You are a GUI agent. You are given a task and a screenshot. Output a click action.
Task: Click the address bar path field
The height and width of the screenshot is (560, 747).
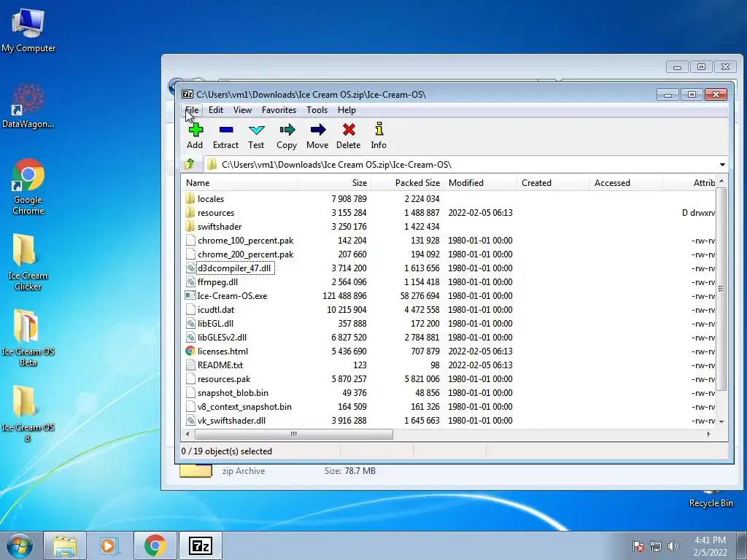tap(460, 165)
